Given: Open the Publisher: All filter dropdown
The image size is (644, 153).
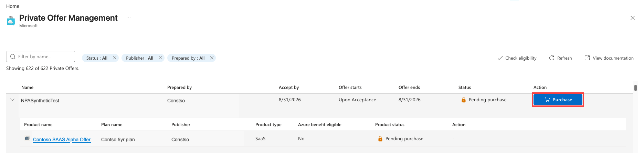Looking at the screenshot, I should pyautogui.click(x=139, y=58).
